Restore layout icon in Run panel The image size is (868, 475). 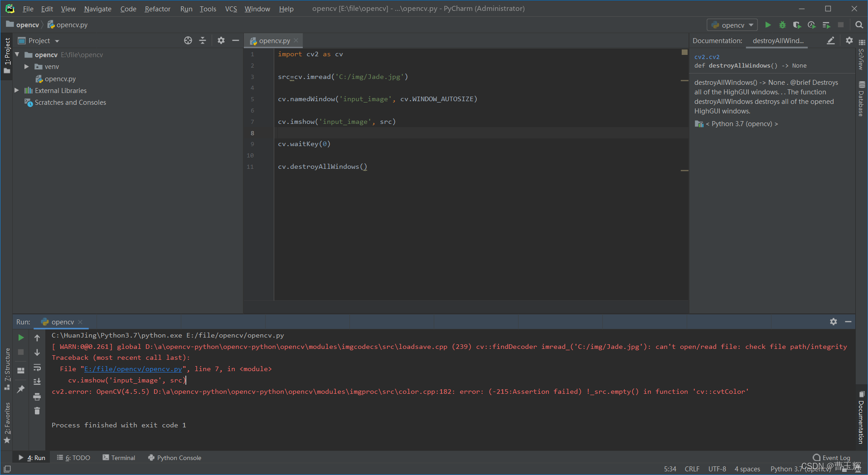click(x=21, y=371)
